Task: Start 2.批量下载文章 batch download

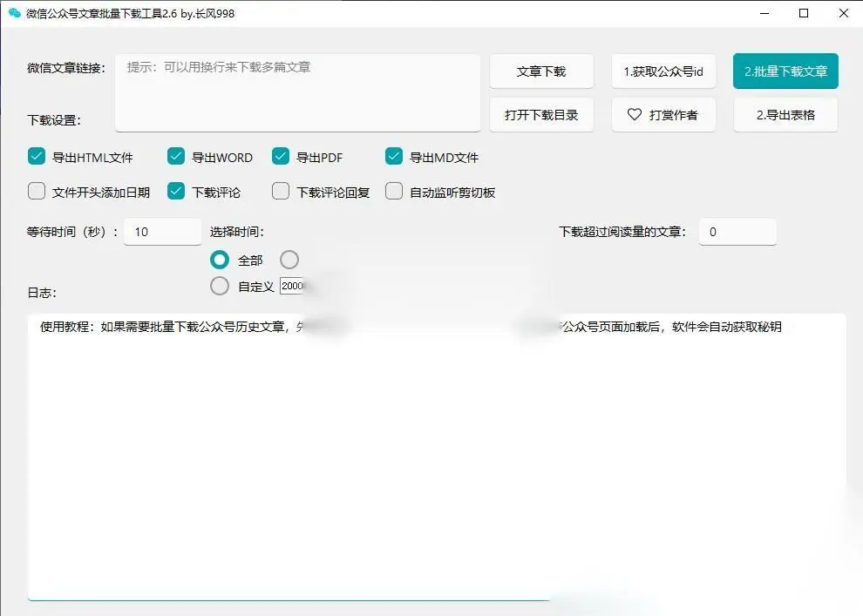Action: coord(785,71)
